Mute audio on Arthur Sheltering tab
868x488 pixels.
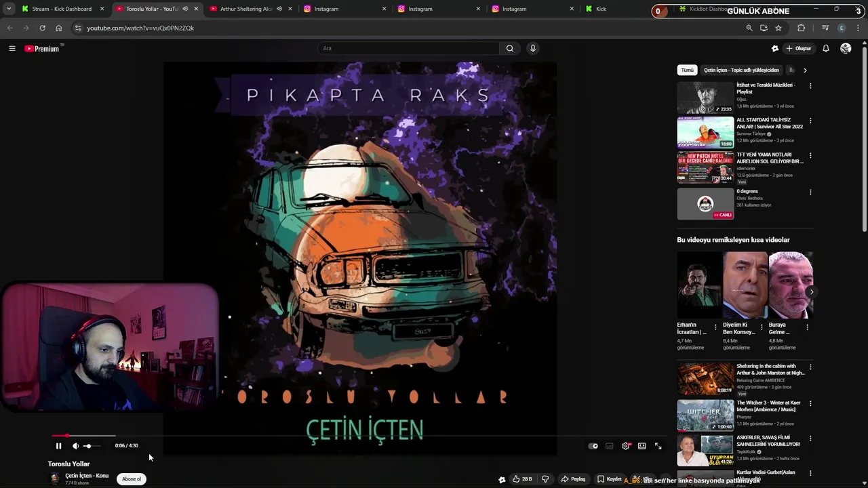pos(279,9)
